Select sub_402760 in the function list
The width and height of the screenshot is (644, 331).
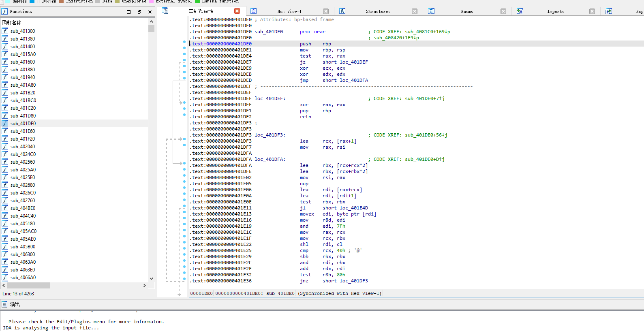point(23,200)
